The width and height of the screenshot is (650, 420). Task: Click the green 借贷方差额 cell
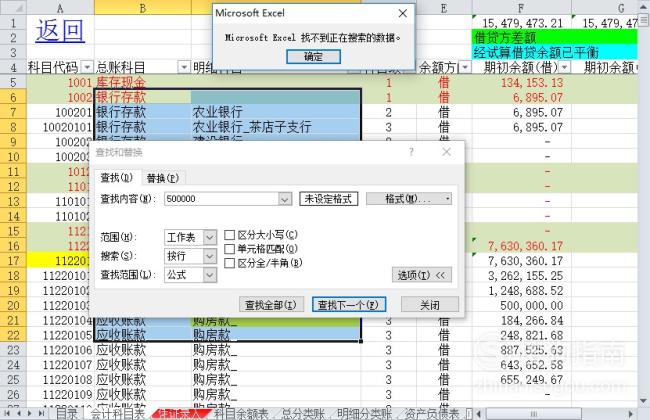point(555,38)
